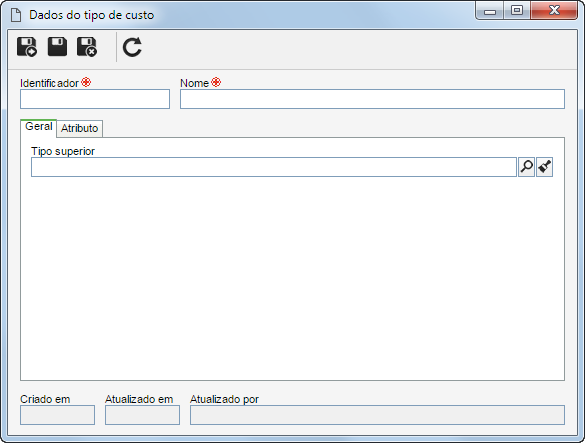Maximize the Dados do tipo de custo window
Screen dimensions: 585x443
click(517, 10)
